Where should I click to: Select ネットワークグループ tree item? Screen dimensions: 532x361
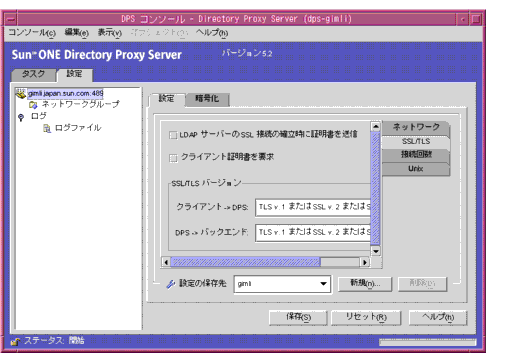[x=81, y=104]
